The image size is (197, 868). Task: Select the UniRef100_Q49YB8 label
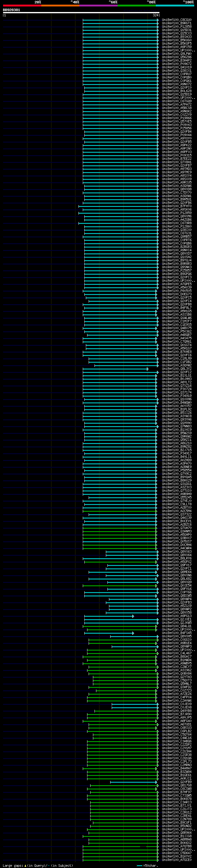(x=176, y=711)
